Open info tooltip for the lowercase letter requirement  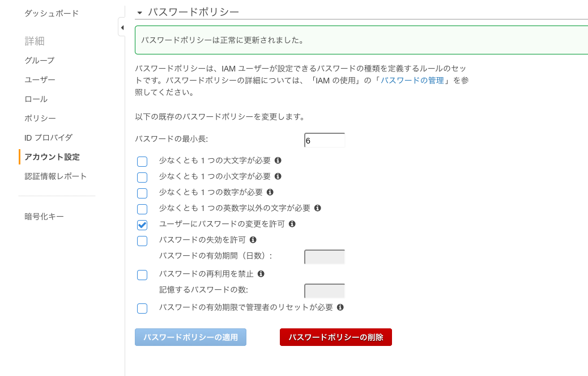click(279, 177)
